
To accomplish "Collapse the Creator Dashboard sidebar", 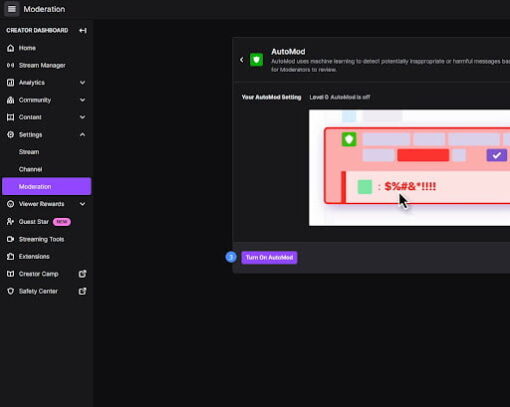I will click(83, 31).
